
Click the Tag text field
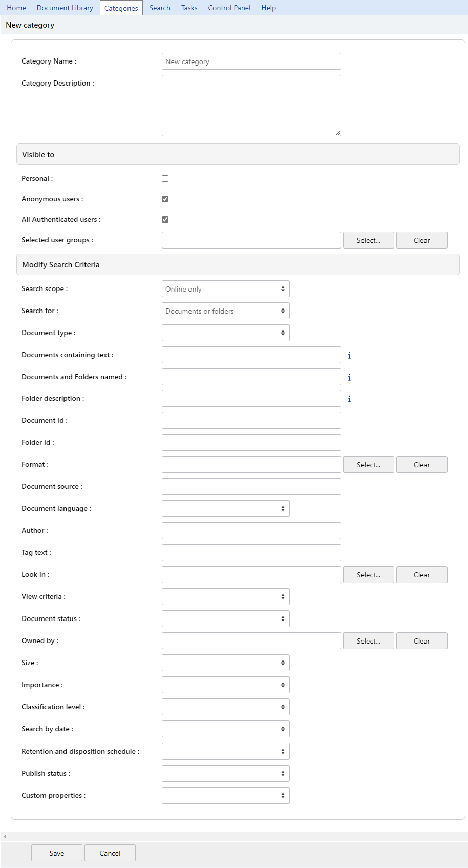click(251, 553)
